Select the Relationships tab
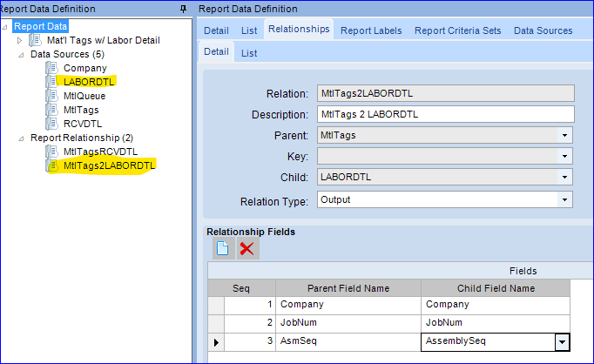This screenshot has width=594, height=364. coord(299,29)
